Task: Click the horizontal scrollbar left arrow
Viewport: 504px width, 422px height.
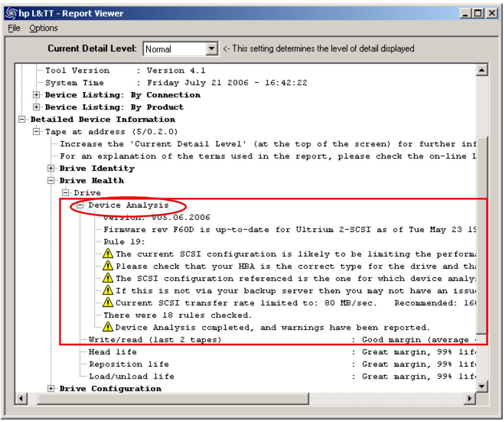Action: click(21, 398)
